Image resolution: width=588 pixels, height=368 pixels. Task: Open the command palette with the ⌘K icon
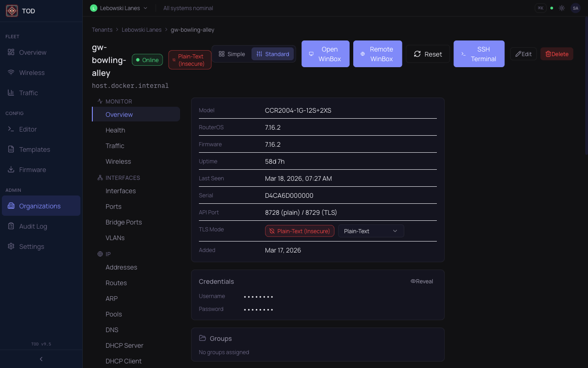[x=540, y=8]
